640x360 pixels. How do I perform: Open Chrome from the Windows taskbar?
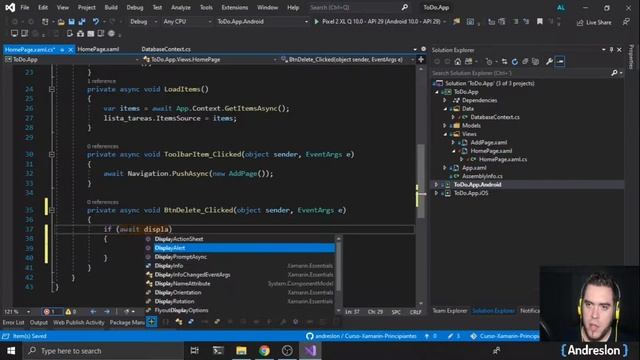pyautogui.click(x=264, y=351)
